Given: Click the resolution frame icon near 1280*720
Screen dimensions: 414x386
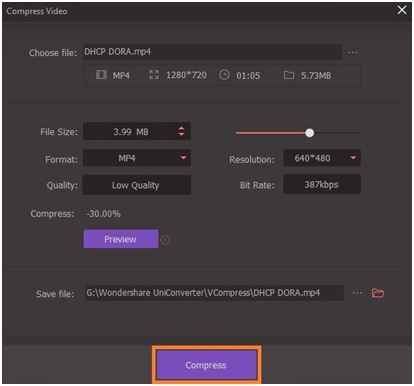Looking at the screenshot, I should point(154,75).
